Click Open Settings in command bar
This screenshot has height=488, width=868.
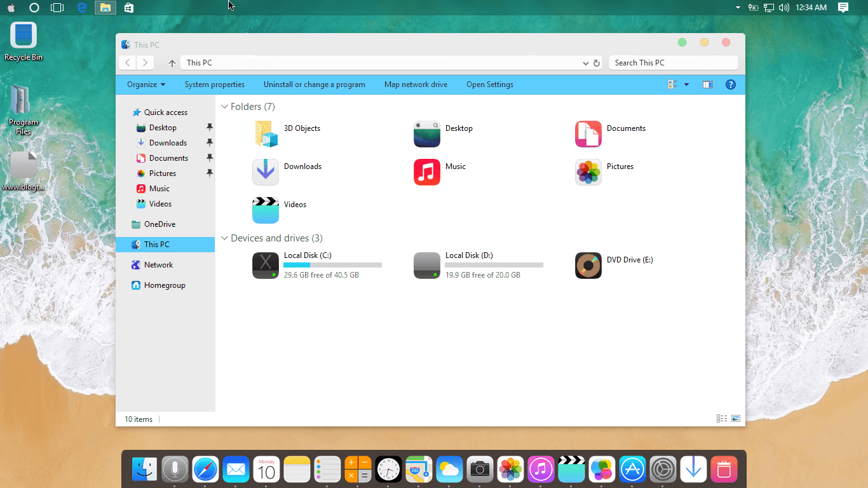tap(490, 85)
